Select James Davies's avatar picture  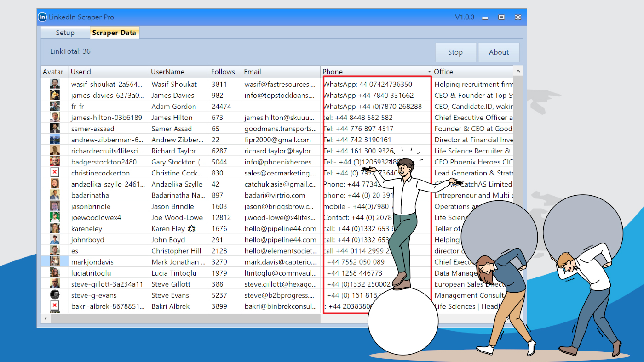tap(55, 95)
